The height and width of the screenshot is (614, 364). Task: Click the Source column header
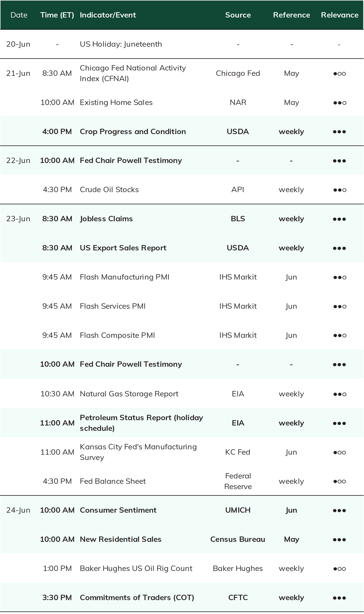tap(238, 15)
